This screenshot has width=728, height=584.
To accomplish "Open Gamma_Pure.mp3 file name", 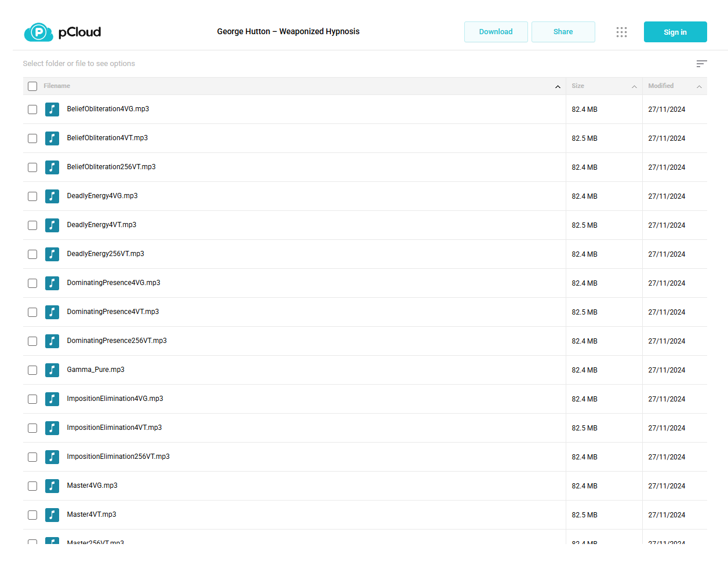I will pyautogui.click(x=96, y=370).
